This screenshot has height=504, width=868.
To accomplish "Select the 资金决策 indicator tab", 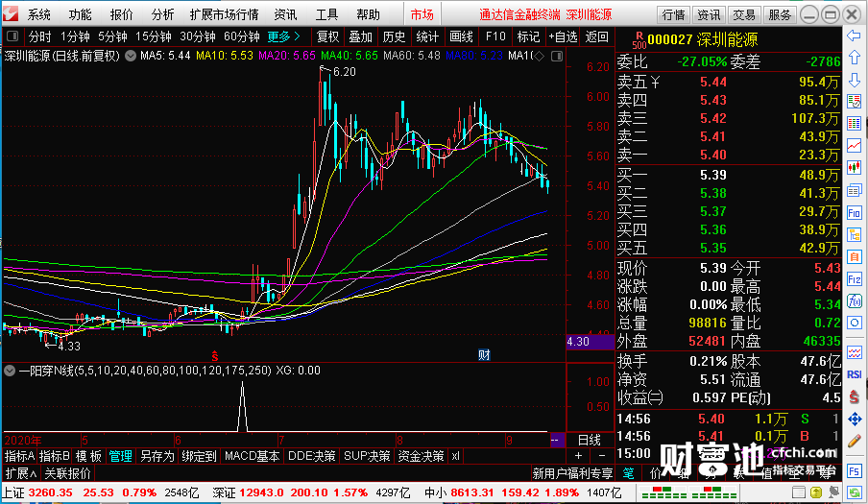I will tap(421, 456).
